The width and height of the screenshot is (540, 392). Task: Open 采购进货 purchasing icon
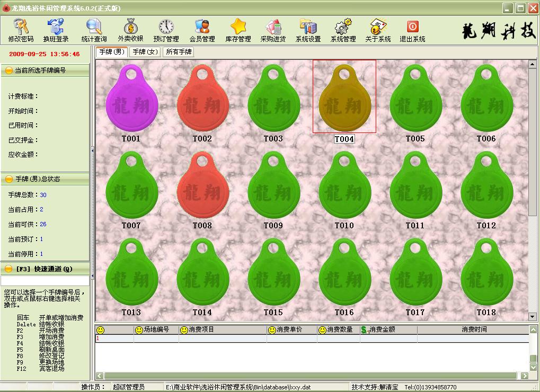pyautogui.click(x=273, y=31)
